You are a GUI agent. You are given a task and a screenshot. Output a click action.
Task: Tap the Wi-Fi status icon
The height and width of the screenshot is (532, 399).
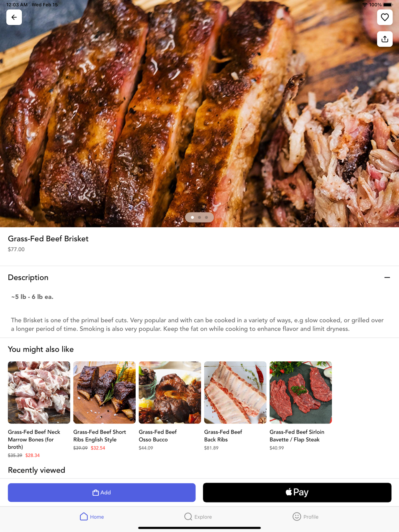(365, 5)
